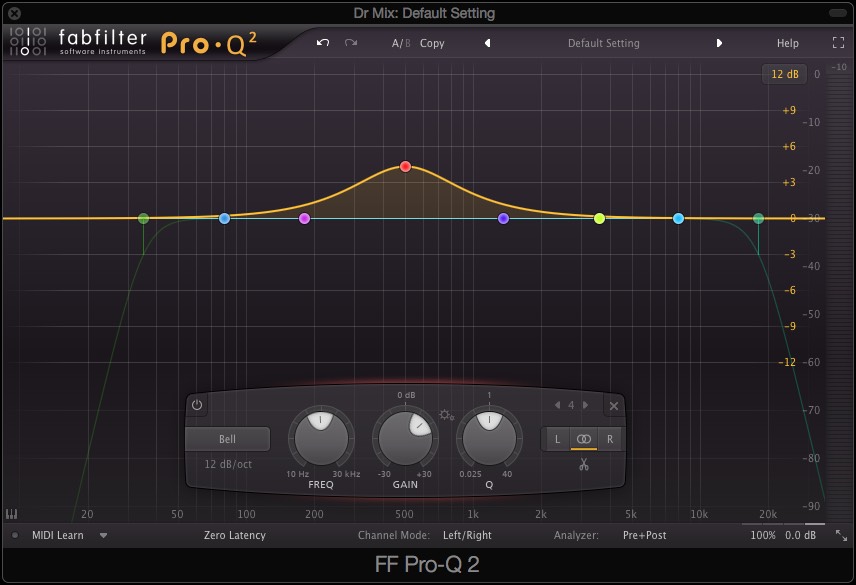Click the 0.0 dB output level value

pos(800,535)
